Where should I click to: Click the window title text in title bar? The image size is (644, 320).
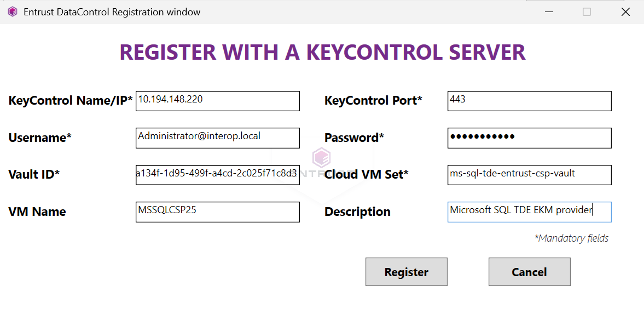click(x=112, y=12)
